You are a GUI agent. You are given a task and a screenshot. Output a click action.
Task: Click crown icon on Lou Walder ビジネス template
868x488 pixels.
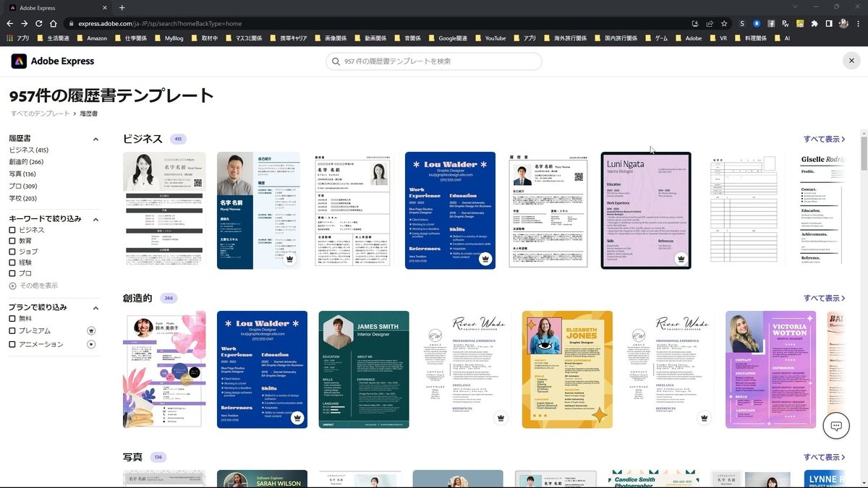pyautogui.click(x=485, y=259)
